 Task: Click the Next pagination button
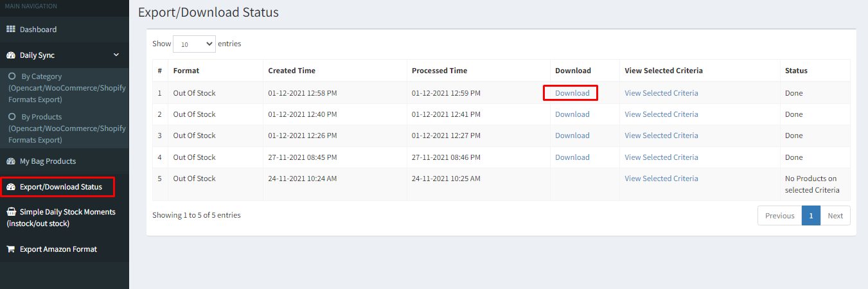coord(835,216)
